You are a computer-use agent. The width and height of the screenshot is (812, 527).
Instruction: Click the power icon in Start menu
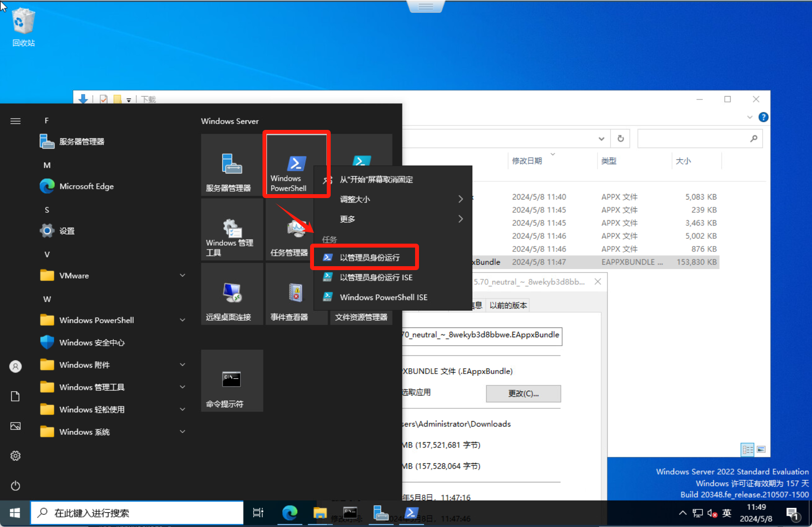pos(16,486)
